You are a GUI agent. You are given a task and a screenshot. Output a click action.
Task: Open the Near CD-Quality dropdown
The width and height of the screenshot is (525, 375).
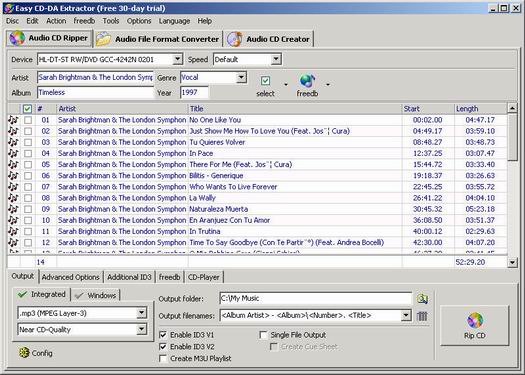tap(142, 329)
